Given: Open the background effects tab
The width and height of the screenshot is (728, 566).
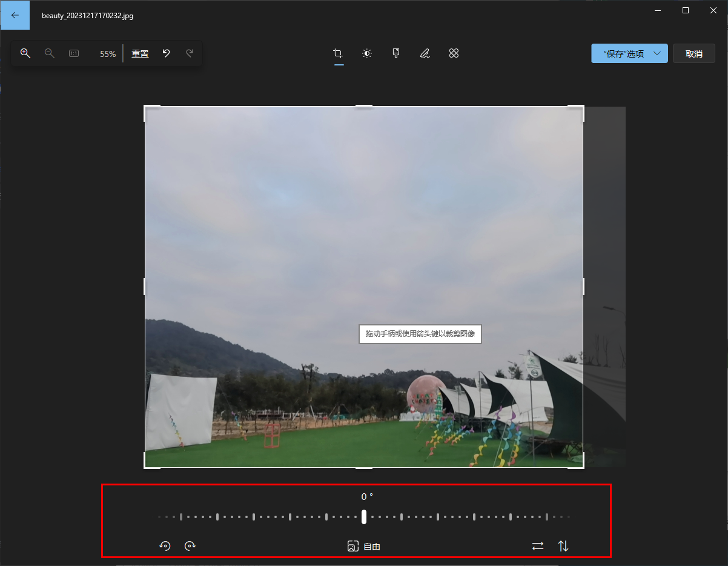Looking at the screenshot, I should (454, 53).
